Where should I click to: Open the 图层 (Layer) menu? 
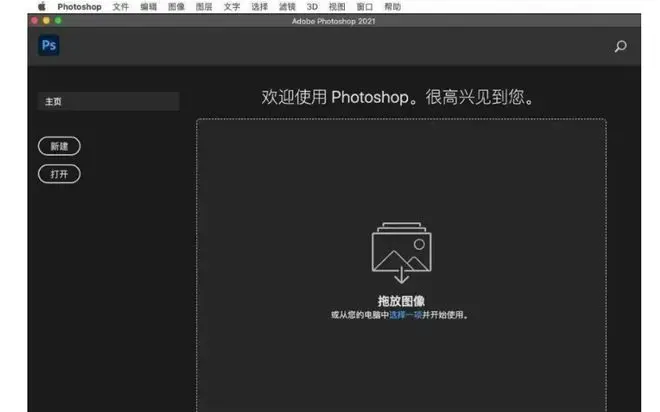click(x=204, y=7)
